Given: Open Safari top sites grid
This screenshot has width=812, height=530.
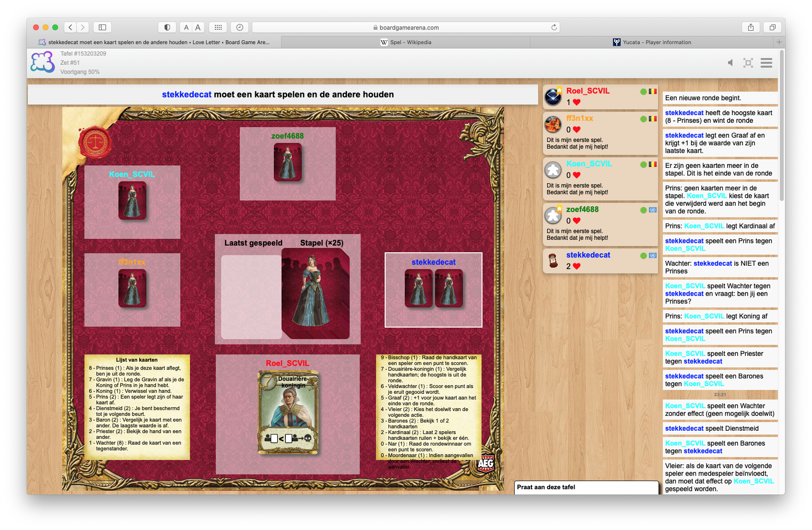Looking at the screenshot, I should tap(218, 27).
